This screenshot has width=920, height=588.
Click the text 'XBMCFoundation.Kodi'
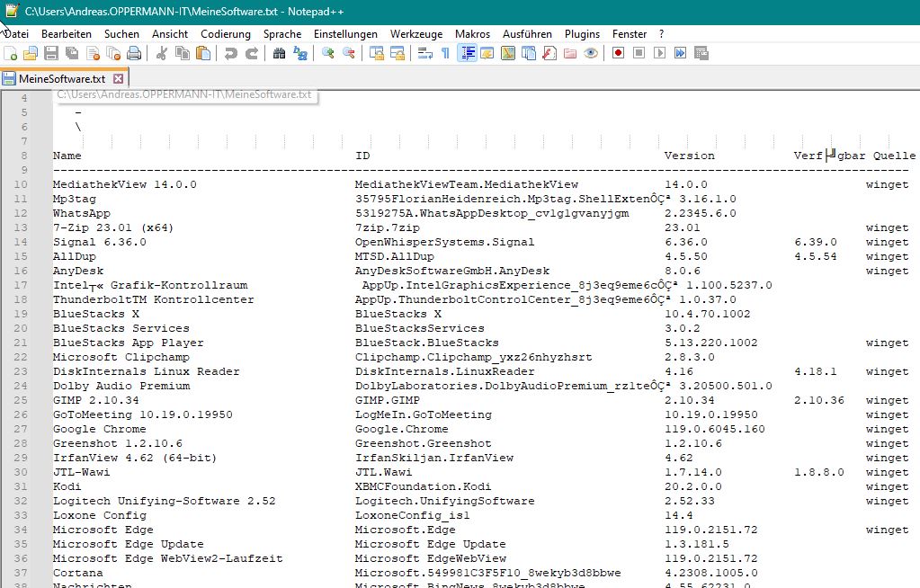(423, 486)
